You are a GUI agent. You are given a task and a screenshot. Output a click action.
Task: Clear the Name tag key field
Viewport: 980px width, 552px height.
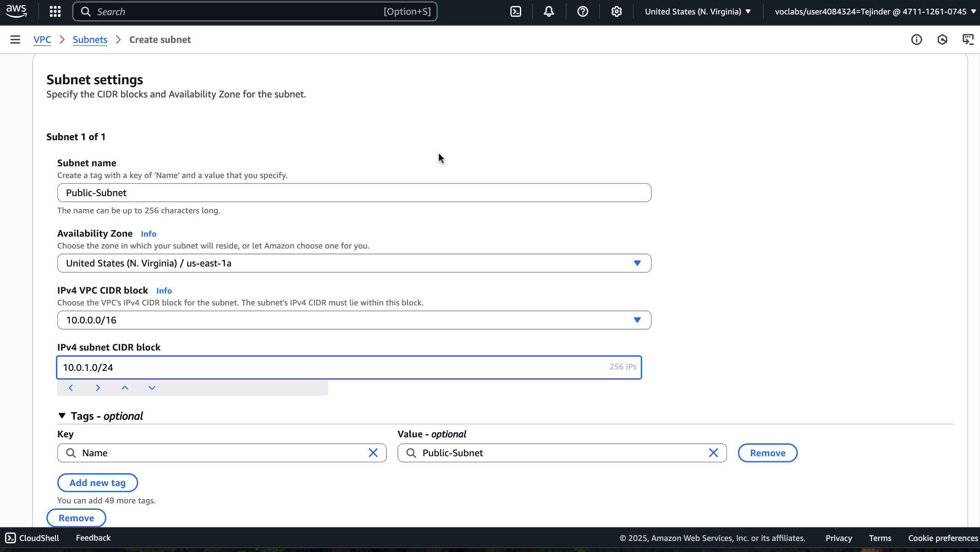(x=373, y=453)
